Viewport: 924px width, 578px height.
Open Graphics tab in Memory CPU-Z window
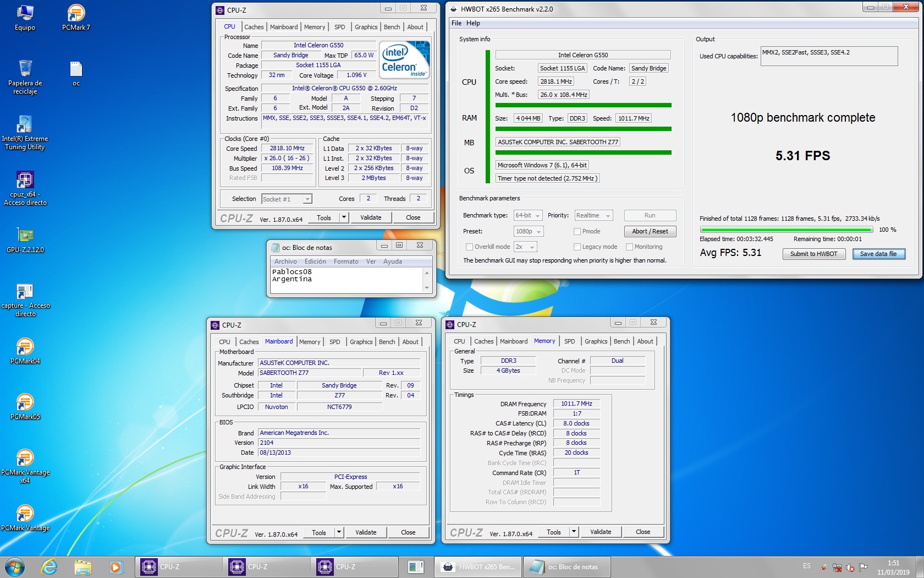pos(596,341)
